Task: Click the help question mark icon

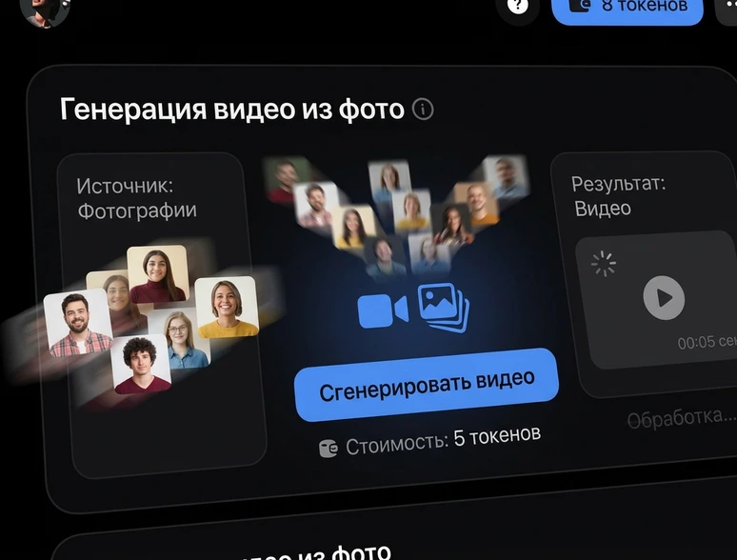Action: coord(518,7)
